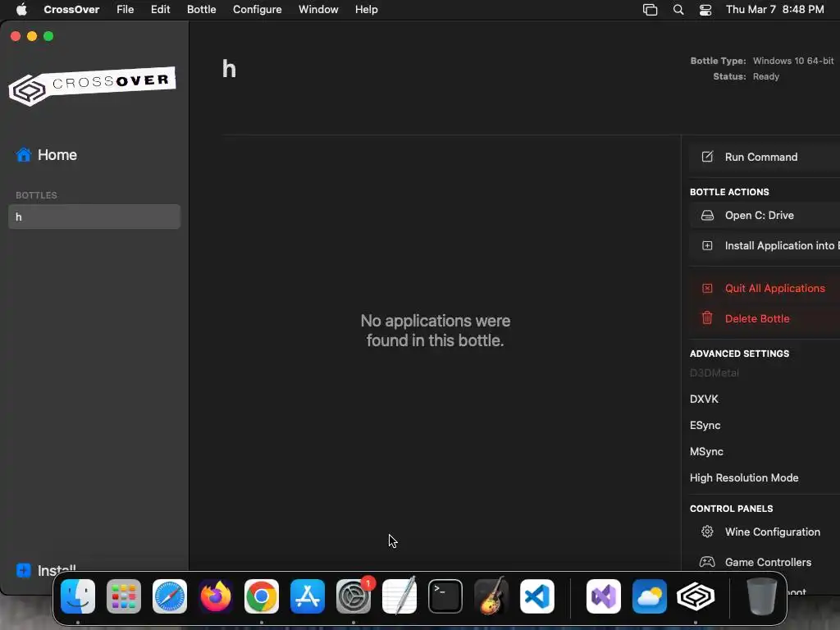Open Game Controllers control panel

[765, 563]
